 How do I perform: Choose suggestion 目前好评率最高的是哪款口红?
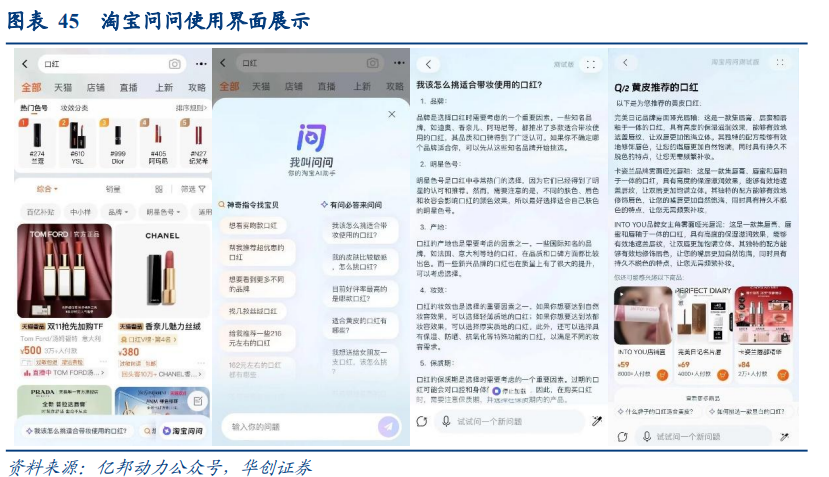click(360, 293)
